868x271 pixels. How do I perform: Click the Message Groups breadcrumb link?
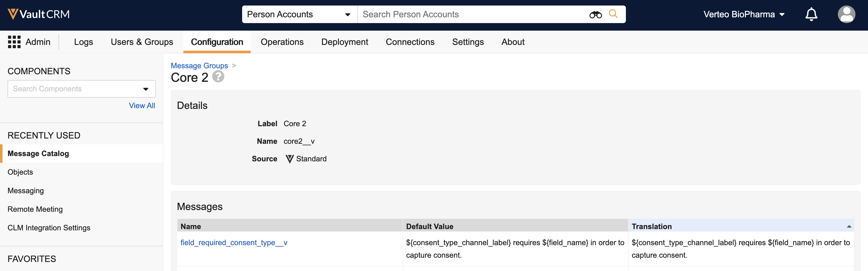199,66
